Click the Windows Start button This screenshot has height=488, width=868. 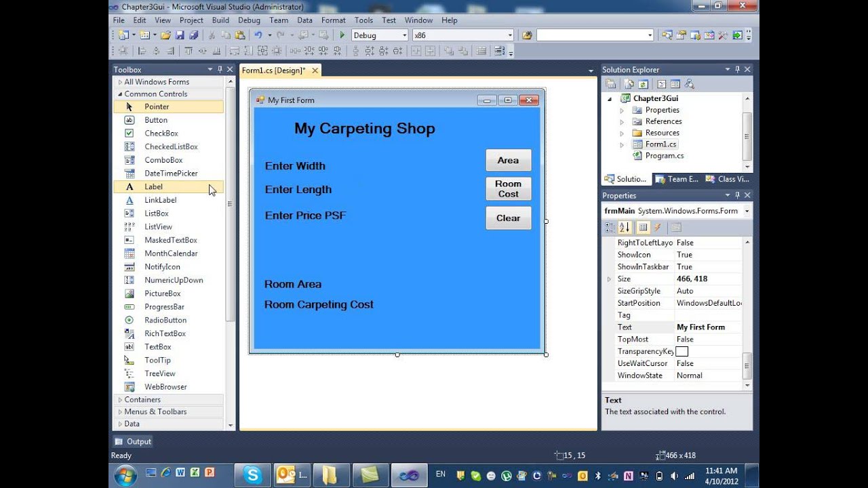126,475
